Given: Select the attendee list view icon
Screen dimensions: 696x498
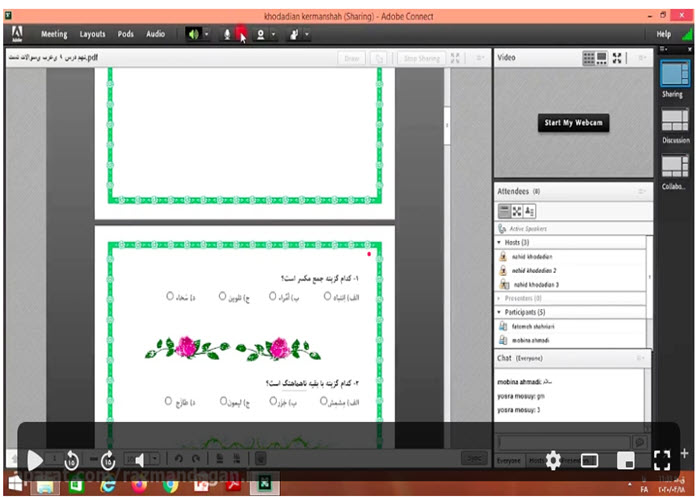Looking at the screenshot, I should [x=504, y=211].
